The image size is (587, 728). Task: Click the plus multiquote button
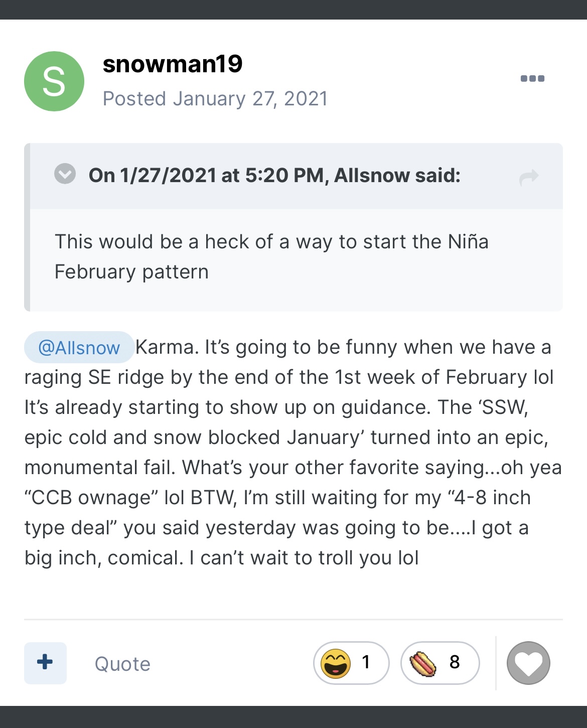tap(45, 662)
